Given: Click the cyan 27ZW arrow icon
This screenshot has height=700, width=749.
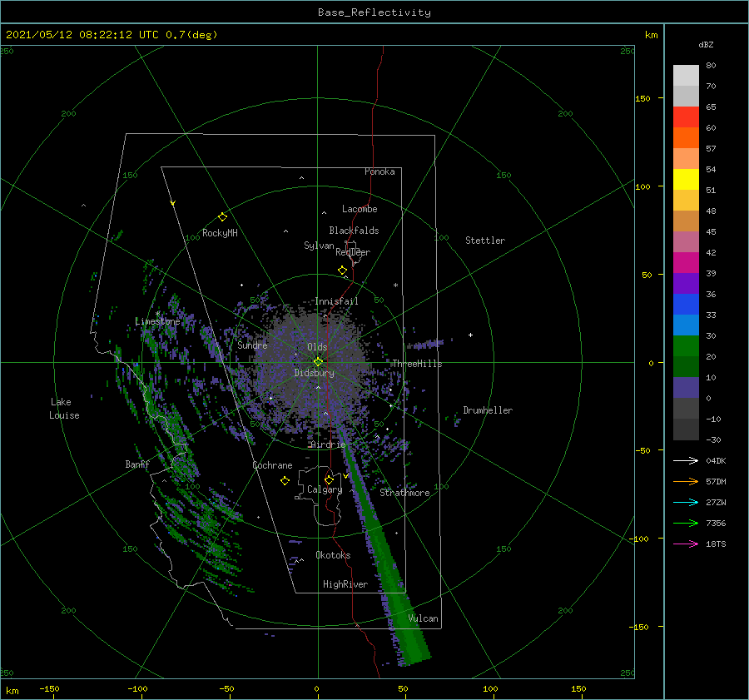Looking at the screenshot, I should click(686, 502).
